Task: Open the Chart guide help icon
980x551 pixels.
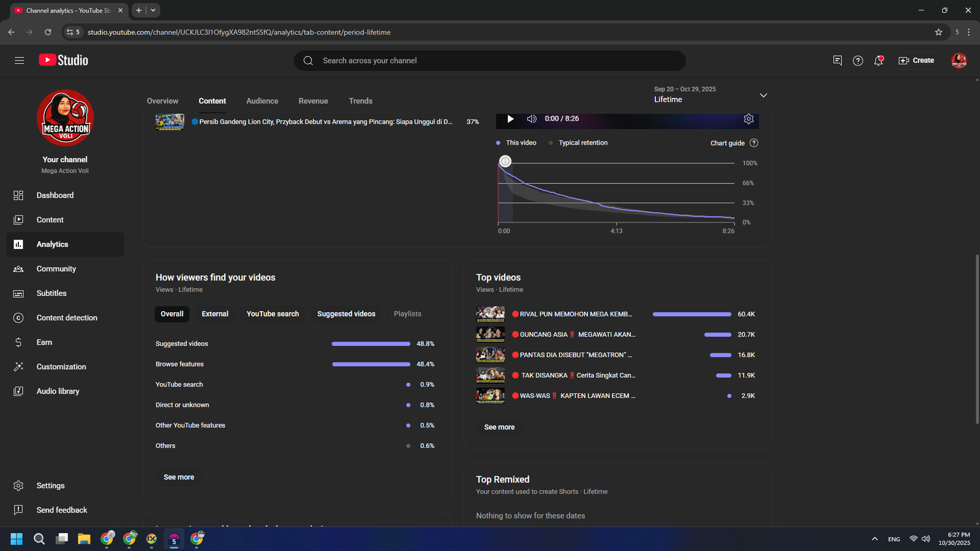Action: click(754, 143)
